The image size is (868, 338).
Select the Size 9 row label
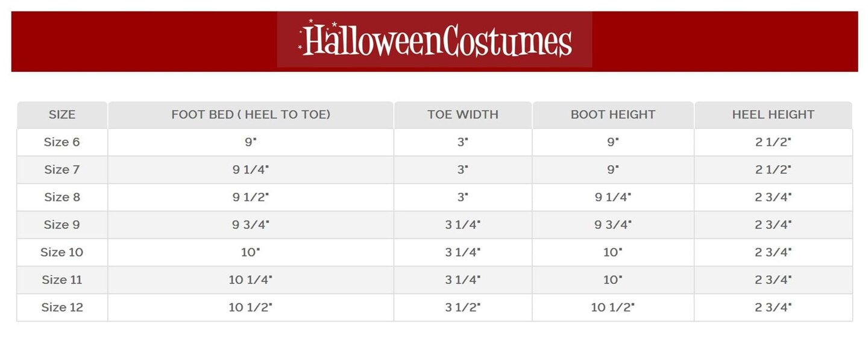pyautogui.click(x=62, y=225)
